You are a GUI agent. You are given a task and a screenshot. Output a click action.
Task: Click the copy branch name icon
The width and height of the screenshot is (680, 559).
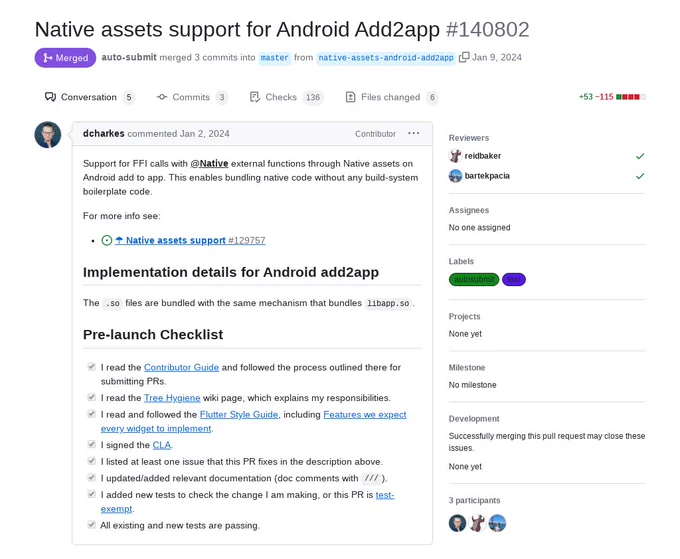click(464, 57)
